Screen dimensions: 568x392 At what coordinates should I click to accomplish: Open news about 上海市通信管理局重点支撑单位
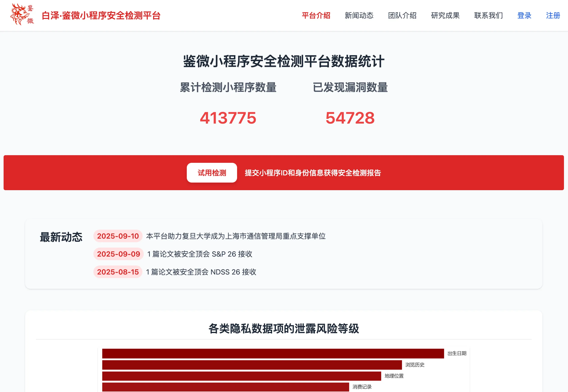point(236,236)
